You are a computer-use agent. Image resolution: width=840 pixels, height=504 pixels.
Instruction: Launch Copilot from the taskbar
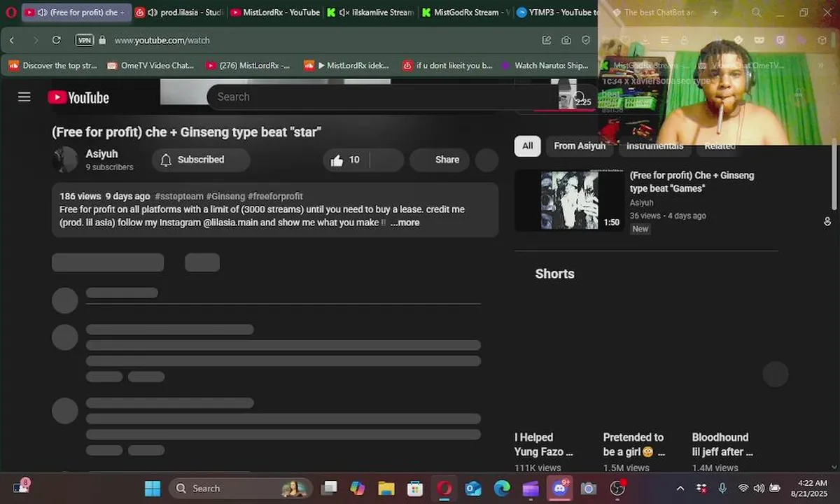(358, 488)
